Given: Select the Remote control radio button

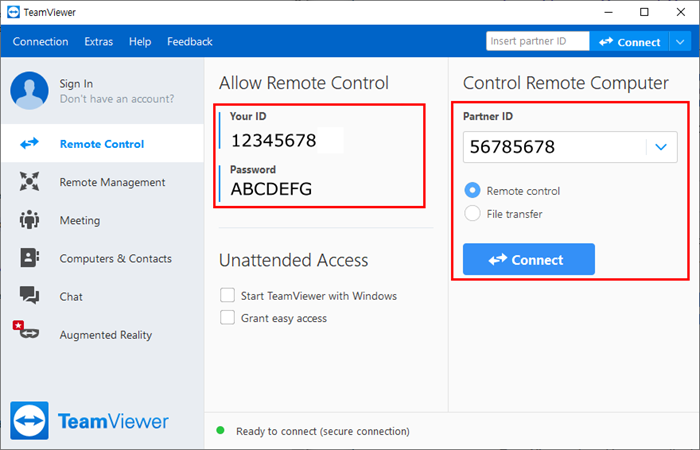Looking at the screenshot, I should (x=472, y=191).
